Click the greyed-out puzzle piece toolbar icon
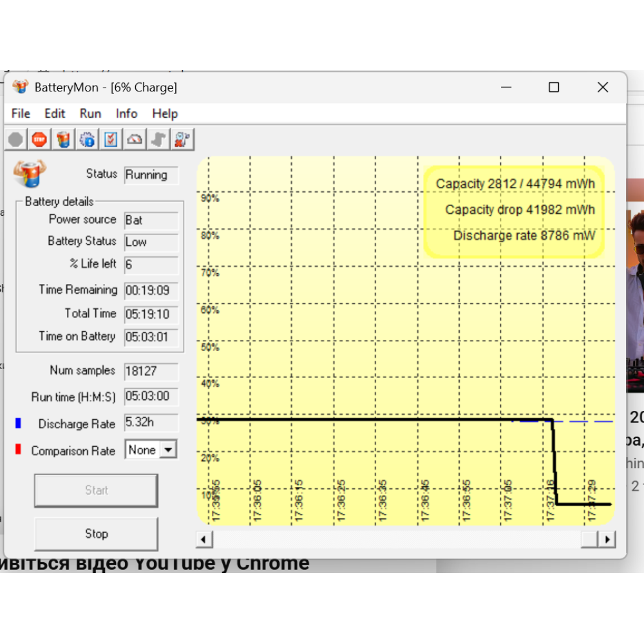The image size is (644, 644). (x=158, y=139)
